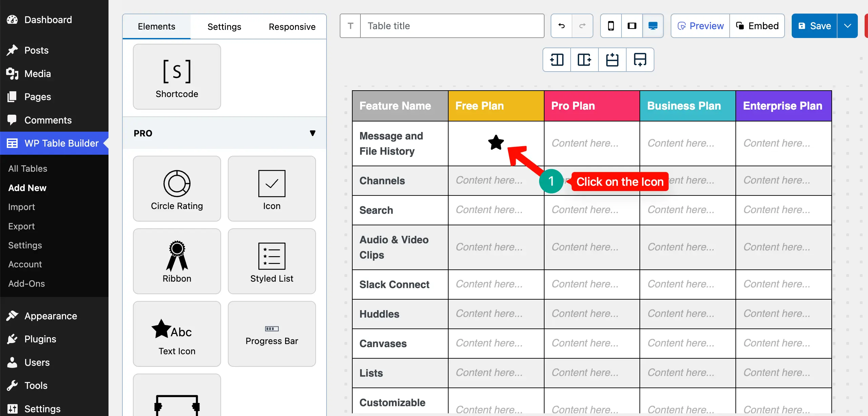
Task: Switch to the Responsive tab
Action: (292, 26)
